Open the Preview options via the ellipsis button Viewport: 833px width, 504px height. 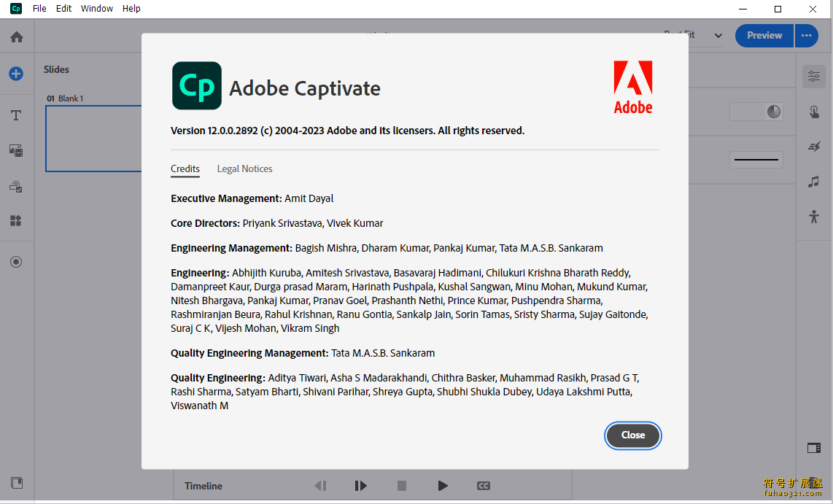(806, 35)
